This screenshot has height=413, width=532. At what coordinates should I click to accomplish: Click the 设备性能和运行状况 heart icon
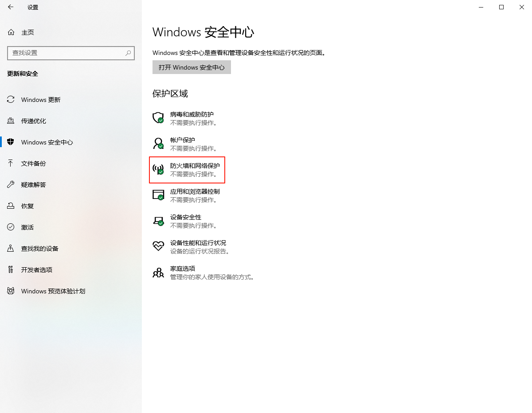coord(158,246)
